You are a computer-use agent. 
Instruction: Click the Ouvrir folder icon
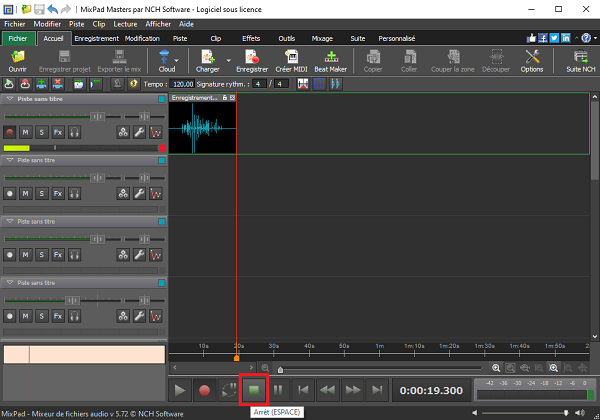(x=18, y=57)
